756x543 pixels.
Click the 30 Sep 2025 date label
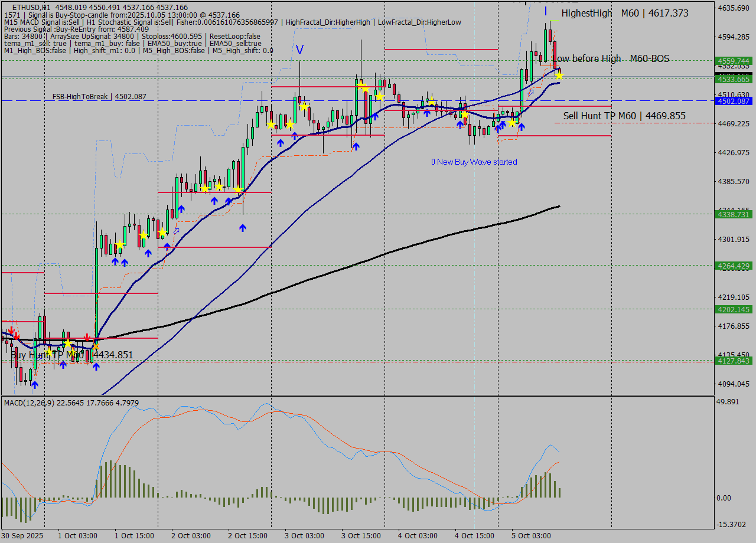(22, 535)
